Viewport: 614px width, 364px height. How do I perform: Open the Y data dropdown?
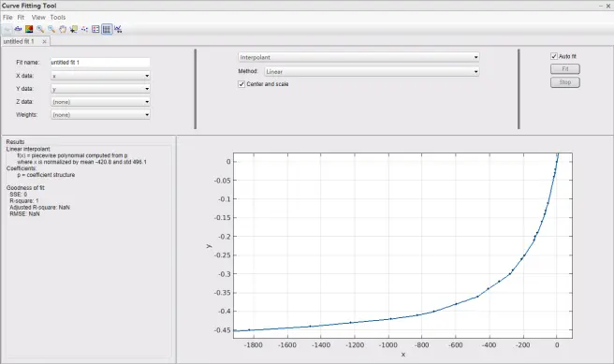pyautogui.click(x=100, y=89)
